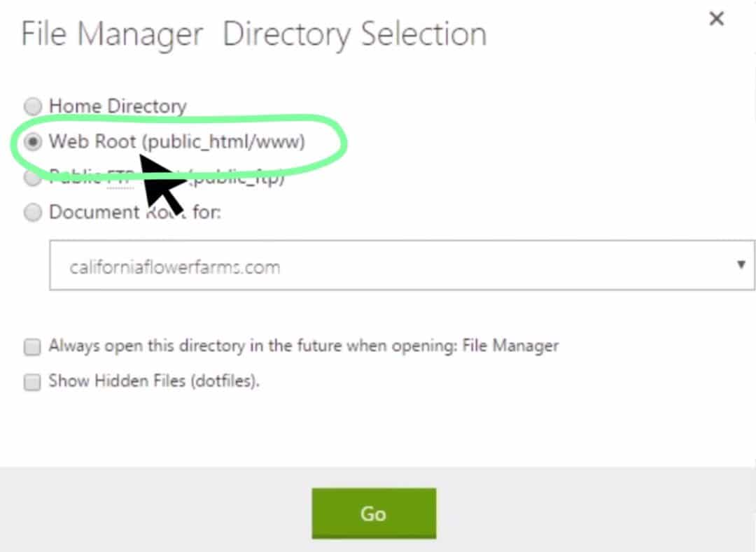
Task: Pick the Document Root for radio button
Action: 32,213
